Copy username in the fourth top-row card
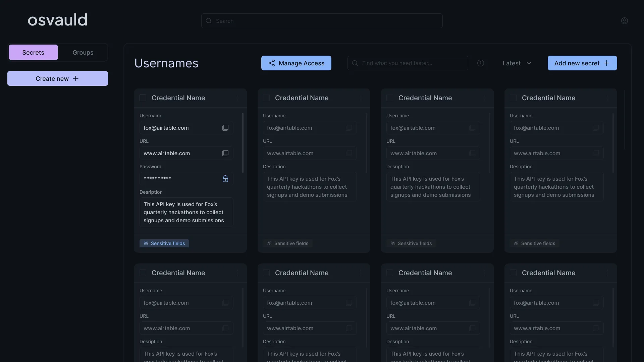Screen dimensions: 644x362 pyautogui.click(x=596, y=128)
